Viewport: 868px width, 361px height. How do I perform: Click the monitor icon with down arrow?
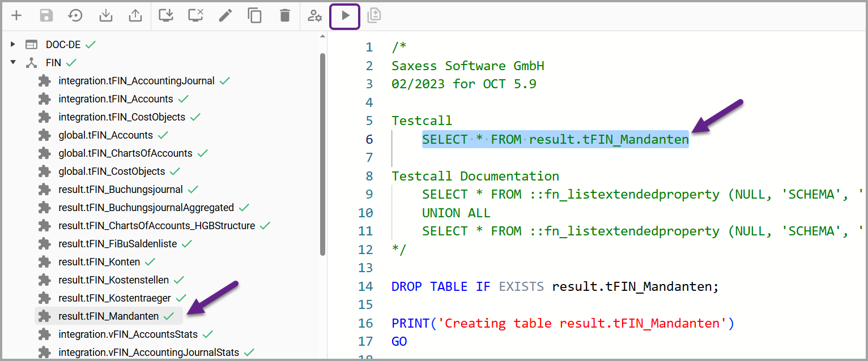[166, 16]
